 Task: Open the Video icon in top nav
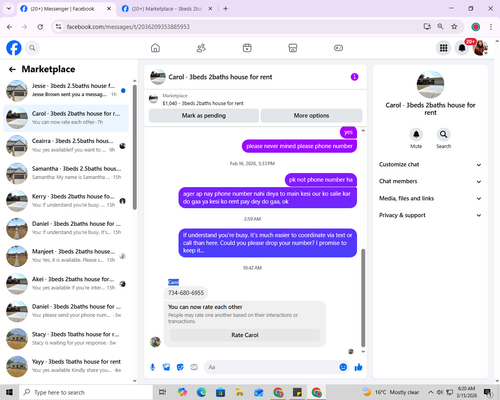[247, 48]
